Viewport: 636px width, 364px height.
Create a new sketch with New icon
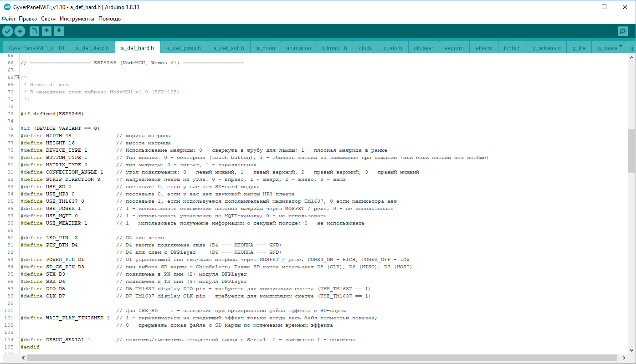pyautogui.click(x=34, y=31)
